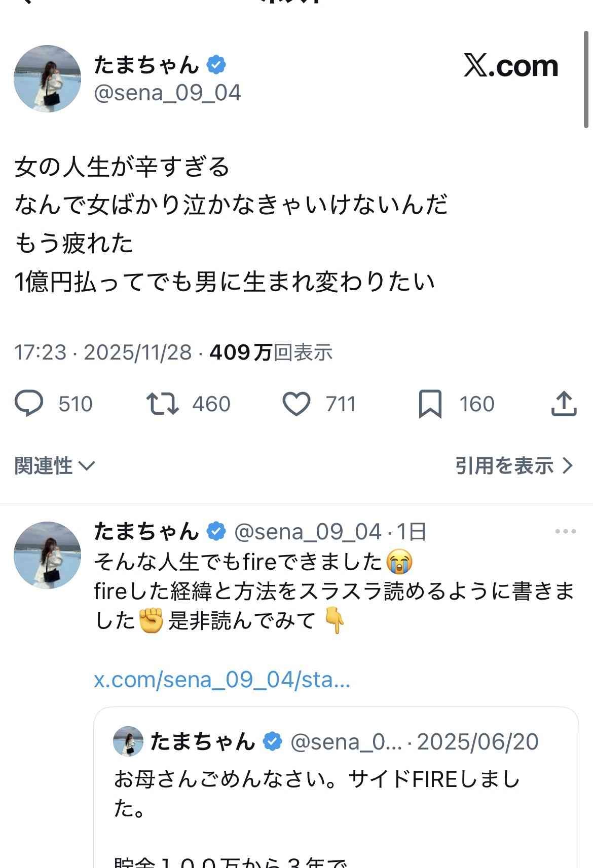Open the three-dot menu on reply
The image size is (593, 868).
click(x=565, y=531)
